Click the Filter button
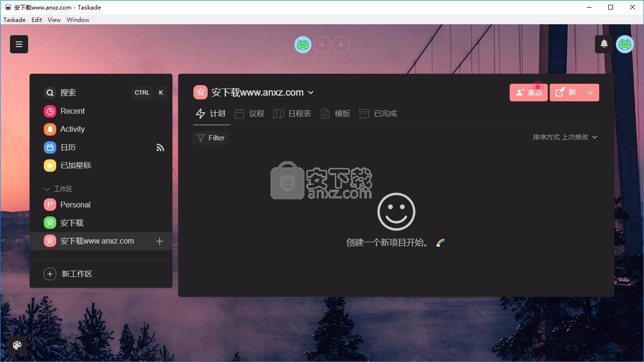 (x=211, y=138)
